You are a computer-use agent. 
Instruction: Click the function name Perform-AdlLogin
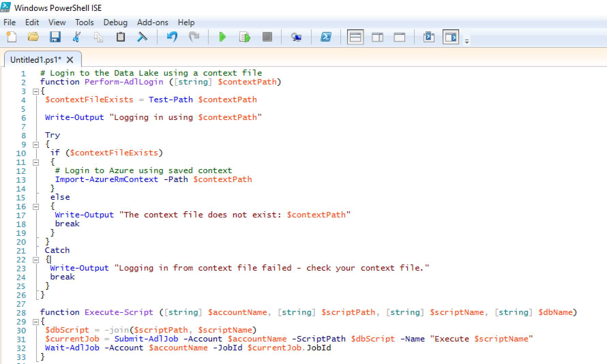tap(124, 82)
